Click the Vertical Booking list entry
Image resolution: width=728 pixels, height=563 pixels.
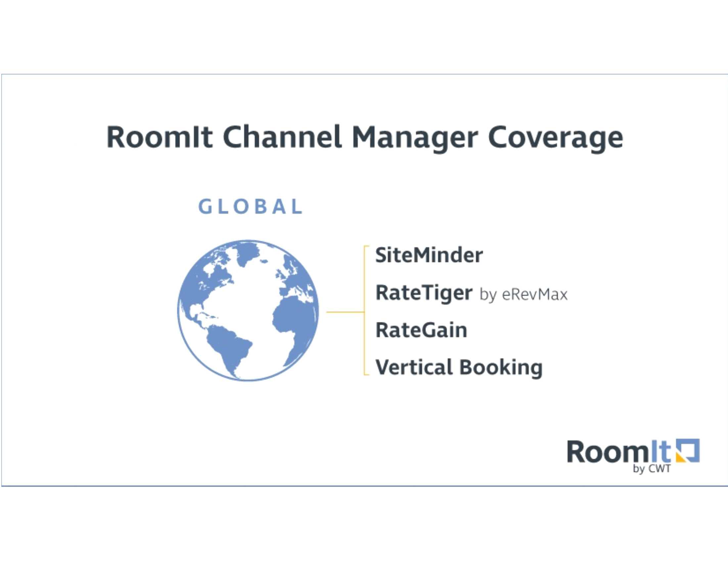point(459,368)
